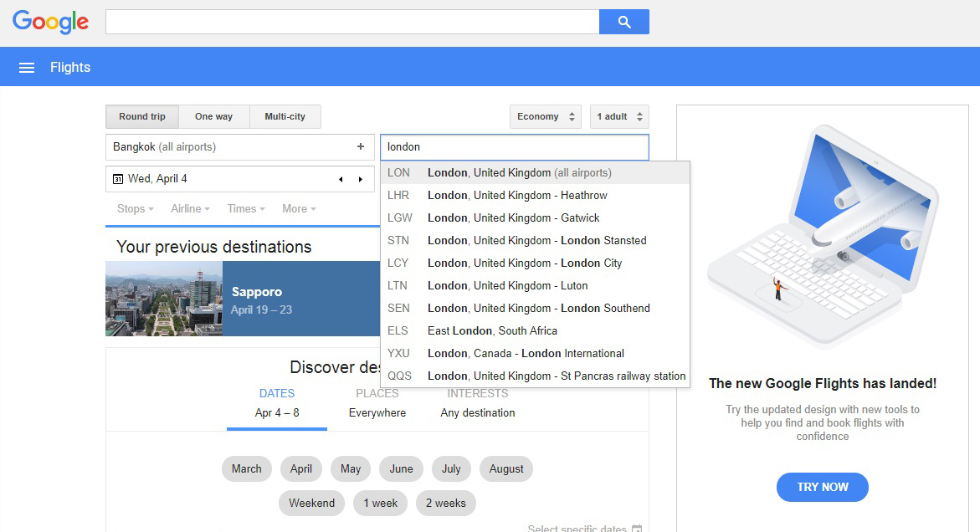Open the Economy cabin class dropdown
The height and width of the screenshot is (532, 980).
[x=546, y=117]
